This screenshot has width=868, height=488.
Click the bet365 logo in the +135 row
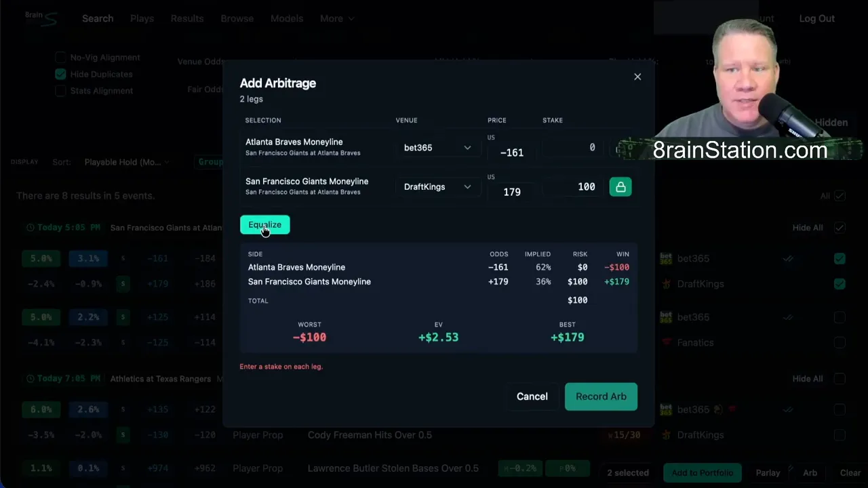pyautogui.click(x=666, y=409)
